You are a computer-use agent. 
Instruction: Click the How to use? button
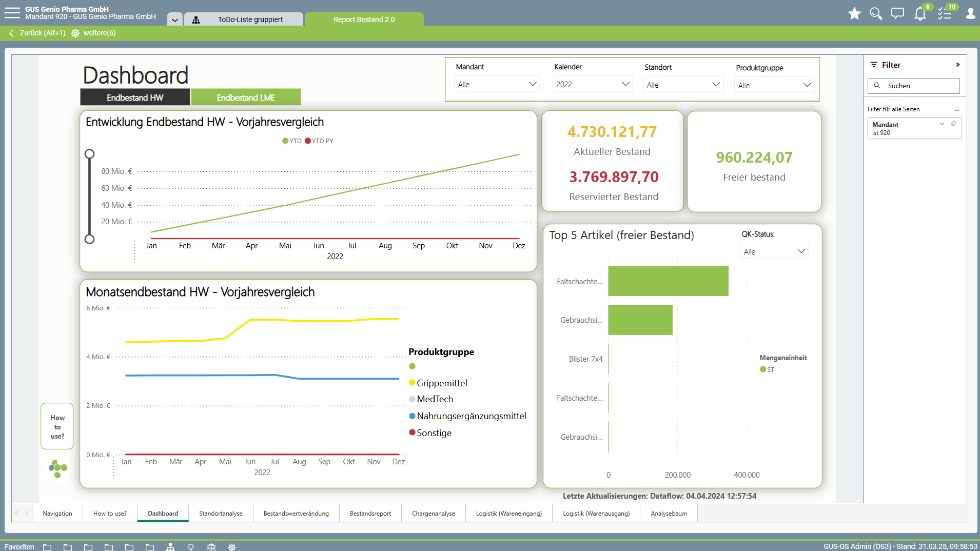pos(57,427)
